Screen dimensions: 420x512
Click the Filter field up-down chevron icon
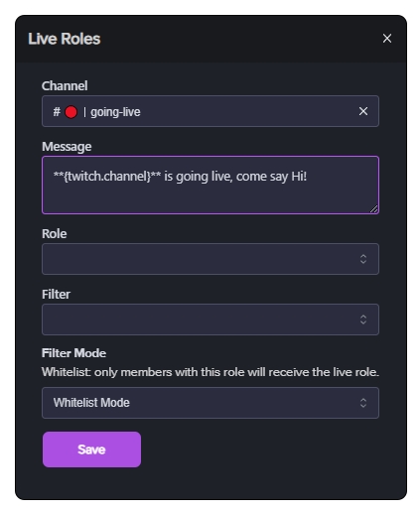[x=363, y=320]
